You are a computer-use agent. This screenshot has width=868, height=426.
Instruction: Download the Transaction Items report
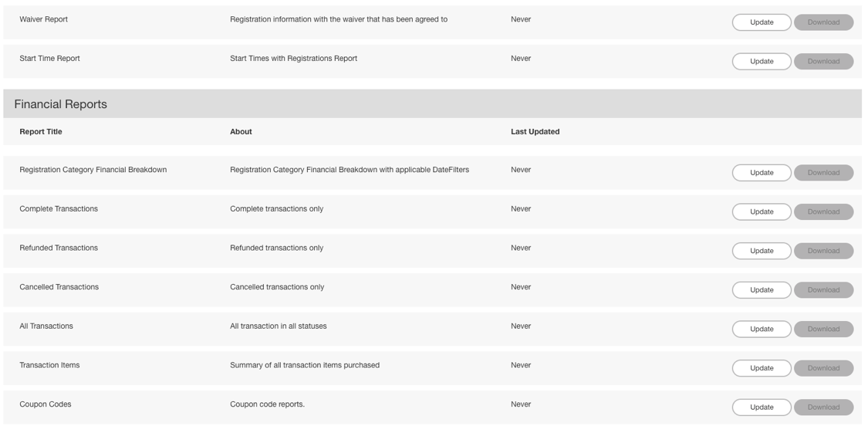click(x=823, y=368)
